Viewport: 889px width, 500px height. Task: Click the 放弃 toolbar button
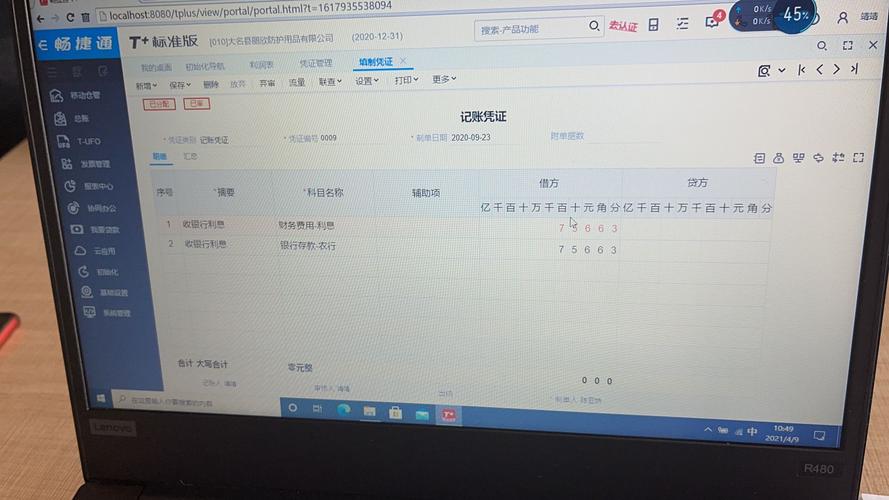pos(238,83)
